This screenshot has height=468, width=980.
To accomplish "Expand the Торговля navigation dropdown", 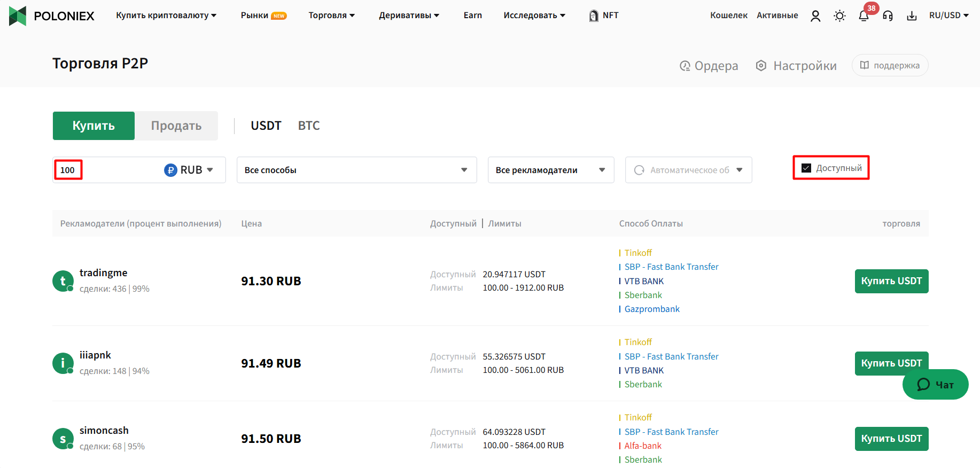I will point(332,15).
